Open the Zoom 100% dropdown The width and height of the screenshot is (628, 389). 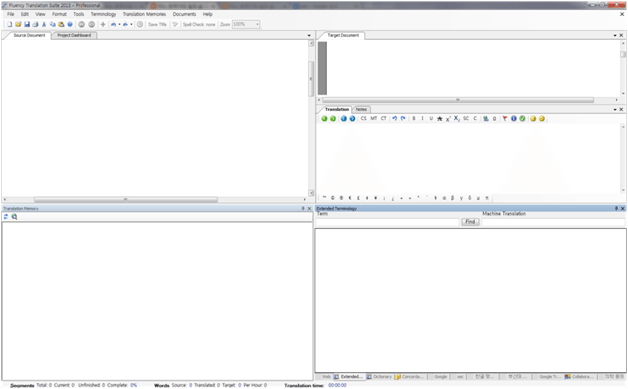[257, 24]
